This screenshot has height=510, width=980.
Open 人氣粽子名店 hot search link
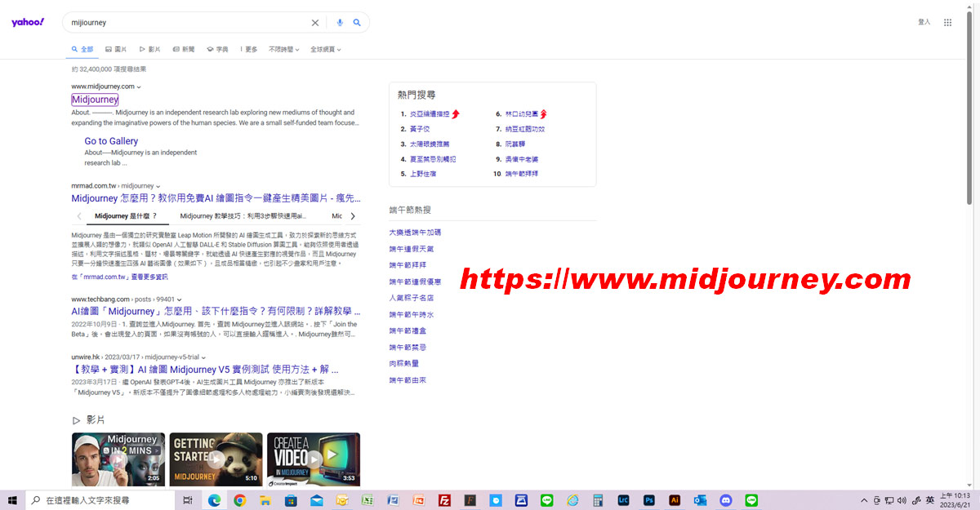(412, 298)
